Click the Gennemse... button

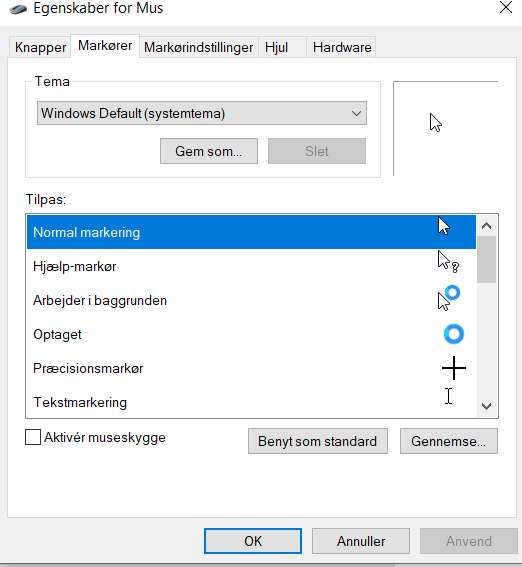coord(449,441)
